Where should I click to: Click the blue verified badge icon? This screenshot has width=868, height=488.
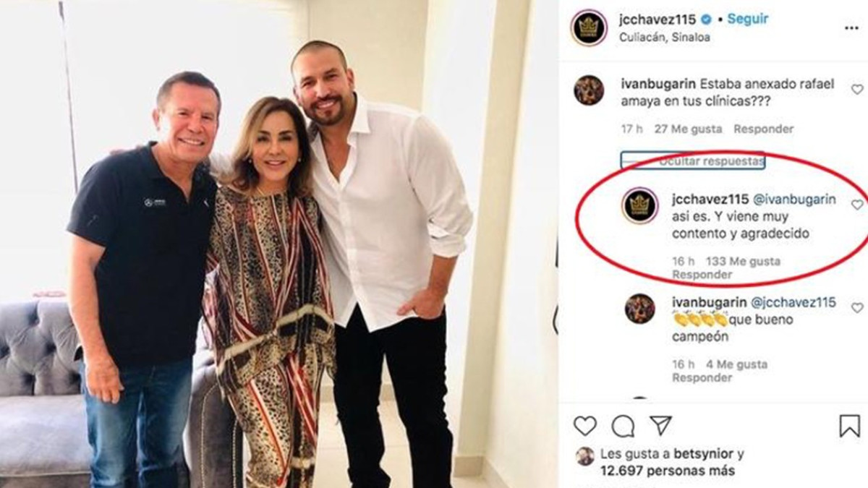point(707,20)
